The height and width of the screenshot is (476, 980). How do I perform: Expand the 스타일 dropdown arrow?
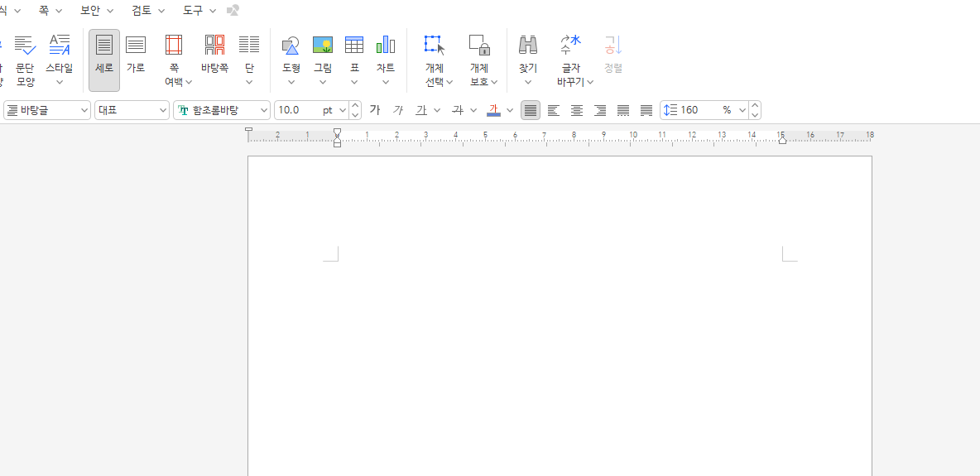click(60, 82)
